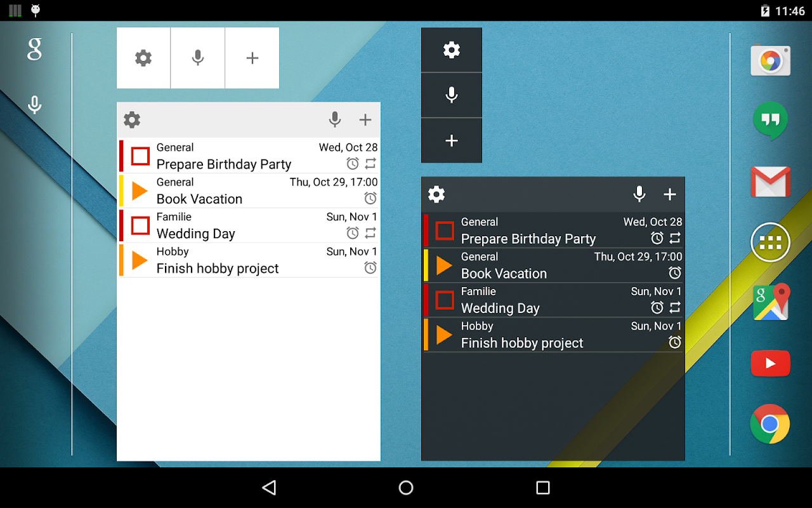The image size is (812, 508).
Task: Tap repeat icon on dark Wedding Day row
Action: tap(676, 307)
